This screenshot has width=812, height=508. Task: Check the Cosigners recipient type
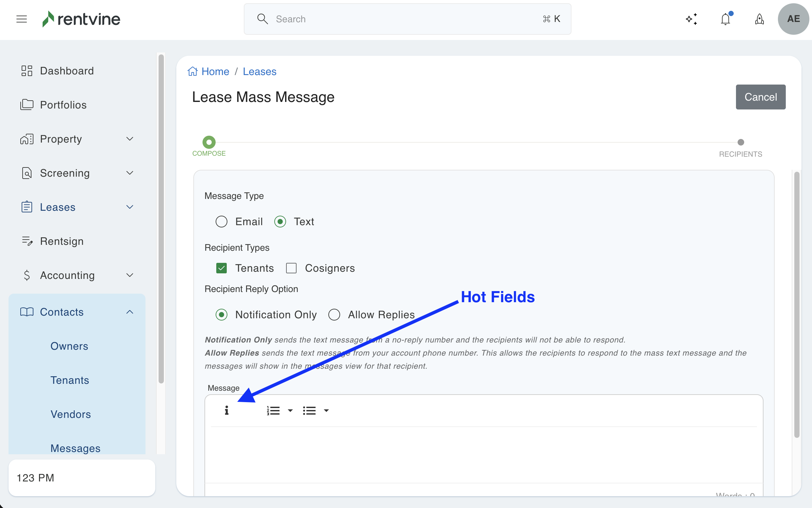coord(291,268)
